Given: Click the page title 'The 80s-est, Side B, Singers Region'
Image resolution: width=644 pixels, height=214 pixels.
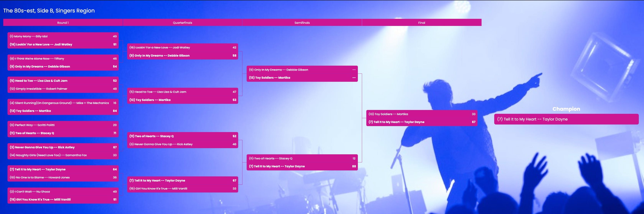Looking at the screenshot, I should pyautogui.click(x=49, y=11).
